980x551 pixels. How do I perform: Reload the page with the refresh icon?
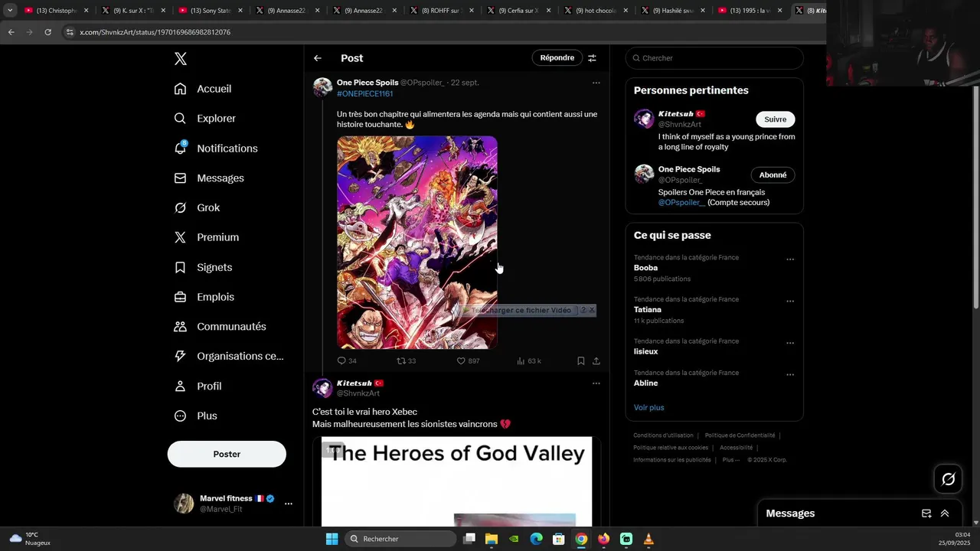[x=47, y=32]
